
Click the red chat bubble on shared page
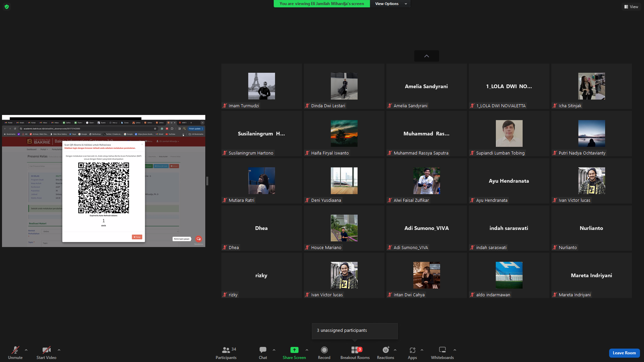[x=199, y=239]
